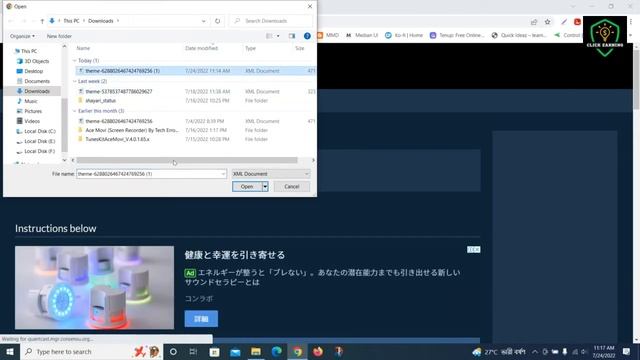
Task: Collapse the Last week (2) group
Action: click(x=75, y=81)
